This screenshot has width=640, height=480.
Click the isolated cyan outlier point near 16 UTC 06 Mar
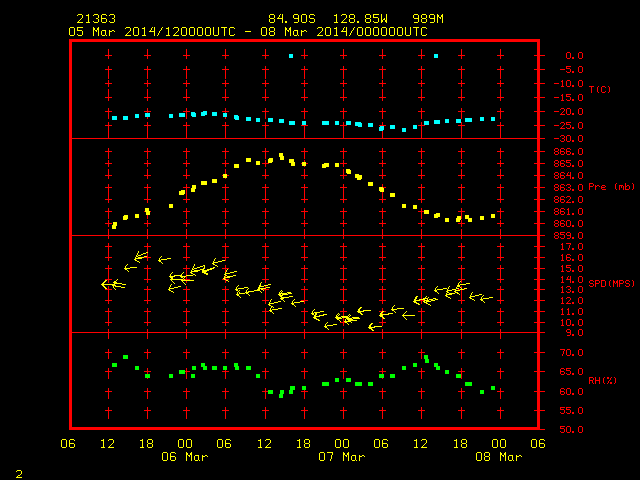click(291, 56)
